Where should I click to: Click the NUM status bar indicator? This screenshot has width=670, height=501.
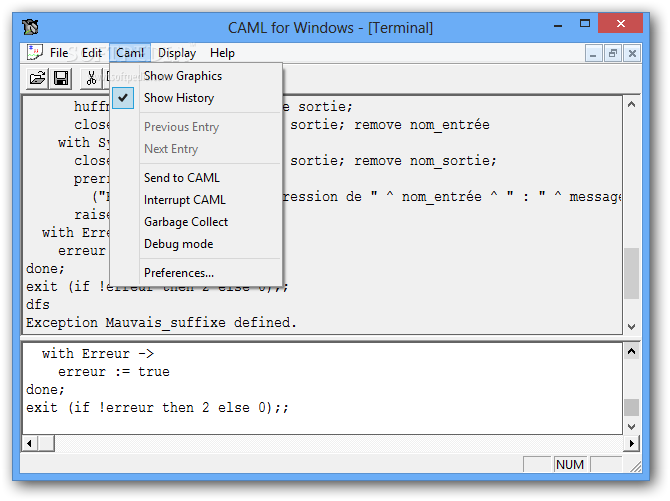(x=570, y=465)
